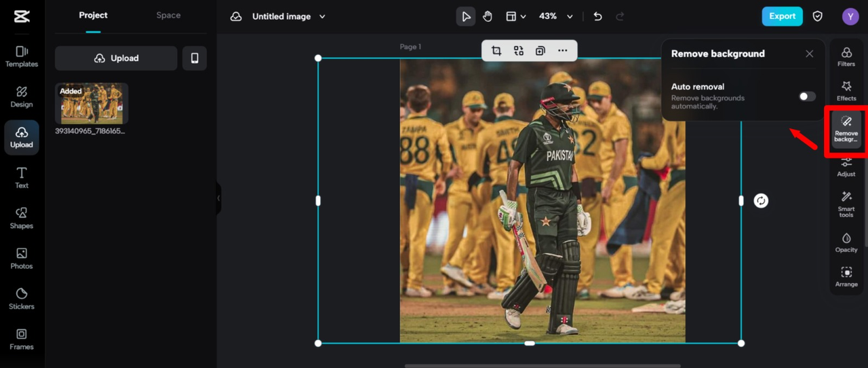Select the Upload sidebar item

22,137
